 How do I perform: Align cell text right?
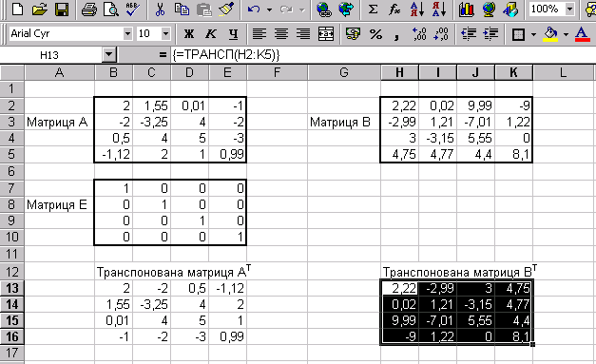tap(303, 34)
